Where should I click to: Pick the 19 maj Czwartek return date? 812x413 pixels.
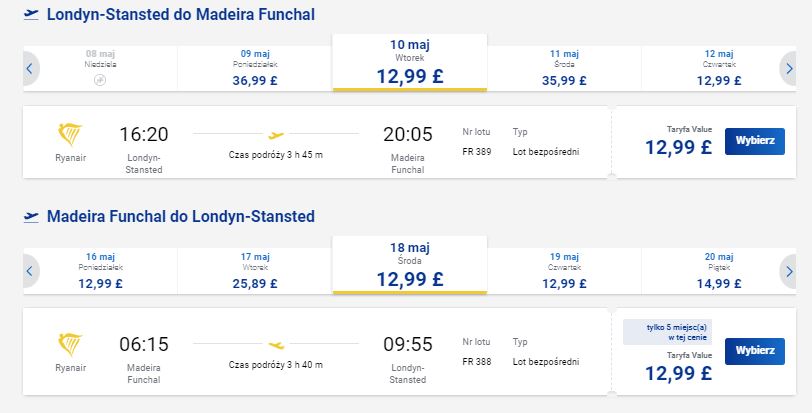564,271
